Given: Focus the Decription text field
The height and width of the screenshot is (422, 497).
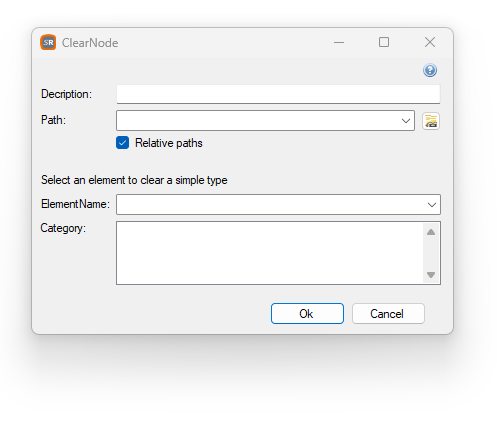Looking at the screenshot, I should click(x=278, y=94).
